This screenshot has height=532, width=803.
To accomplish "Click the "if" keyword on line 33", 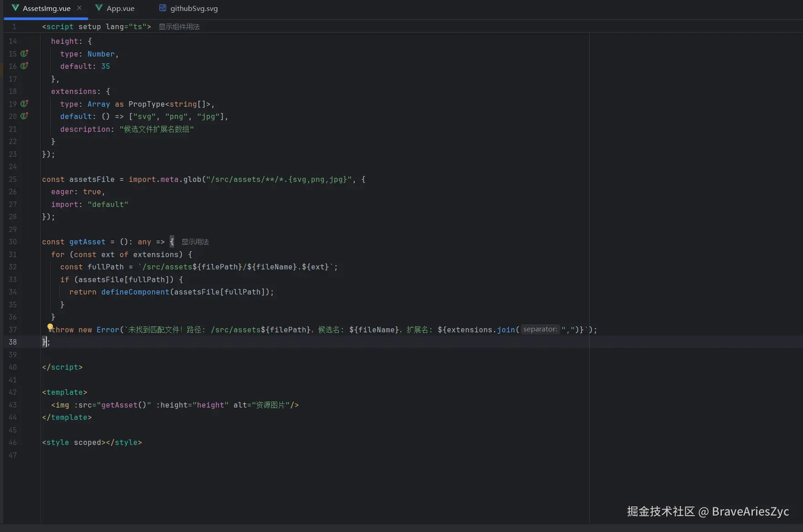I will coord(65,280).
